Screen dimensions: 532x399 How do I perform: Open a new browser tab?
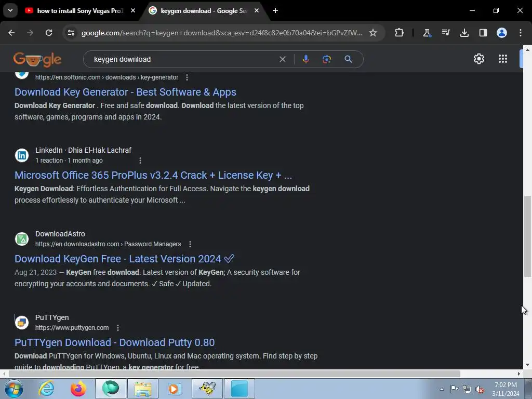[275, 11]
